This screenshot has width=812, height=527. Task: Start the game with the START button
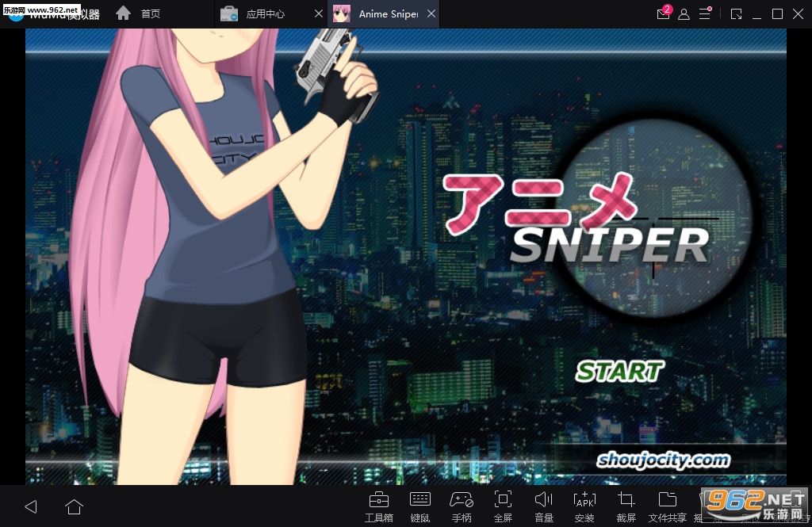(619, 371)
